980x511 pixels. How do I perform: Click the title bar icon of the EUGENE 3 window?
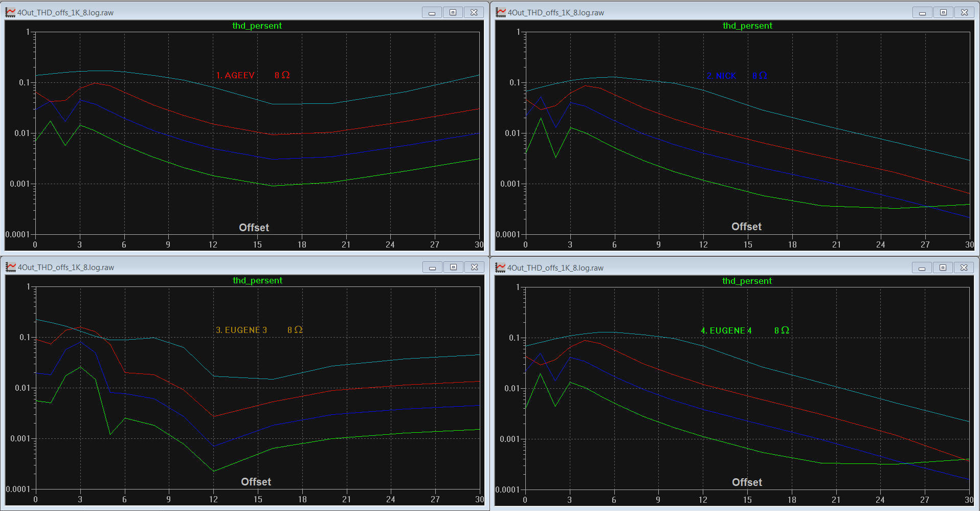click(11, 267)
